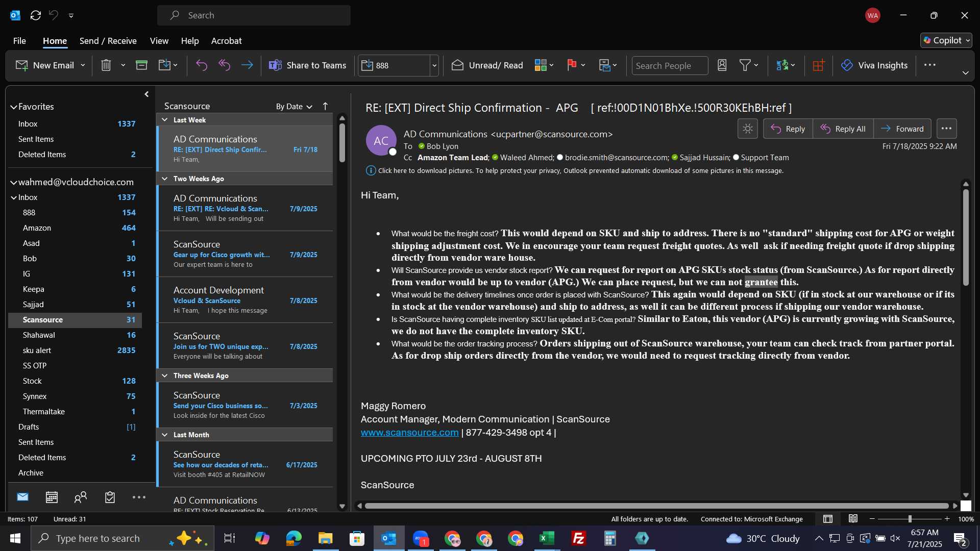Expand the 888 Quick Steps dropdown
Viewport: 980px width, 551px height.
pyautogui.click(x=434, y=65)
